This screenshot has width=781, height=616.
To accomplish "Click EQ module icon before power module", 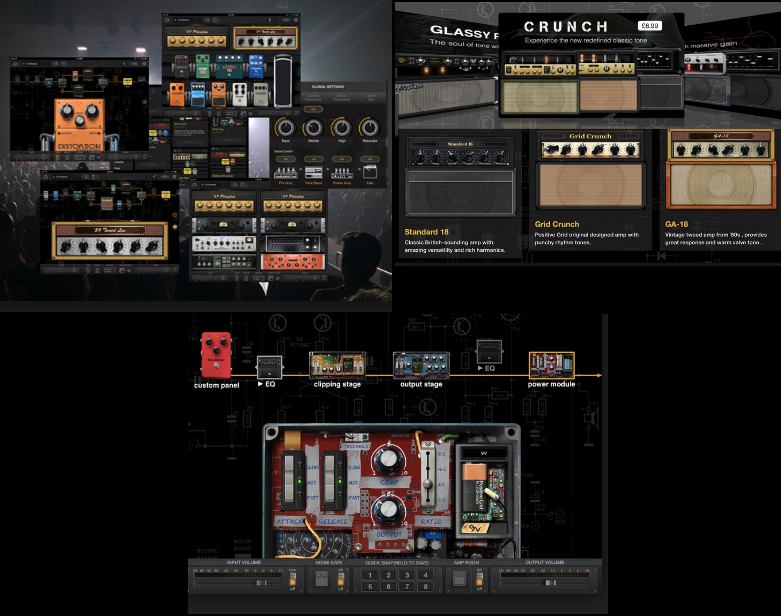I will coord(489,352).
